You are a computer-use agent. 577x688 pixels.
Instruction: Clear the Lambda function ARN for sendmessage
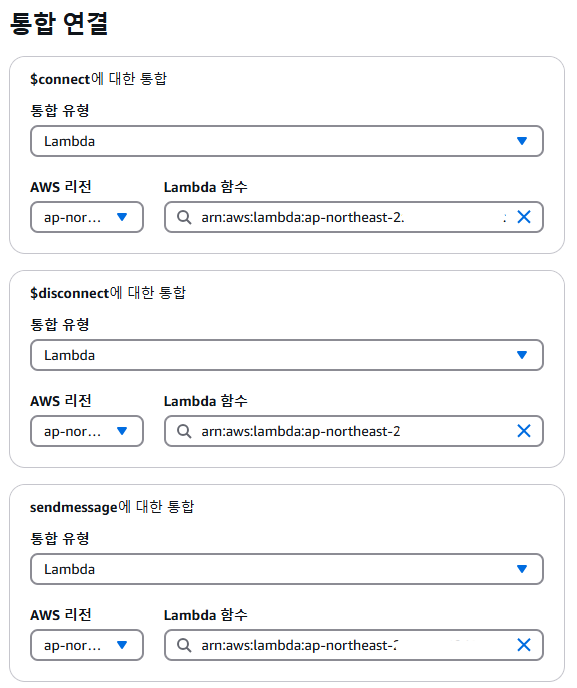point(524,645)
